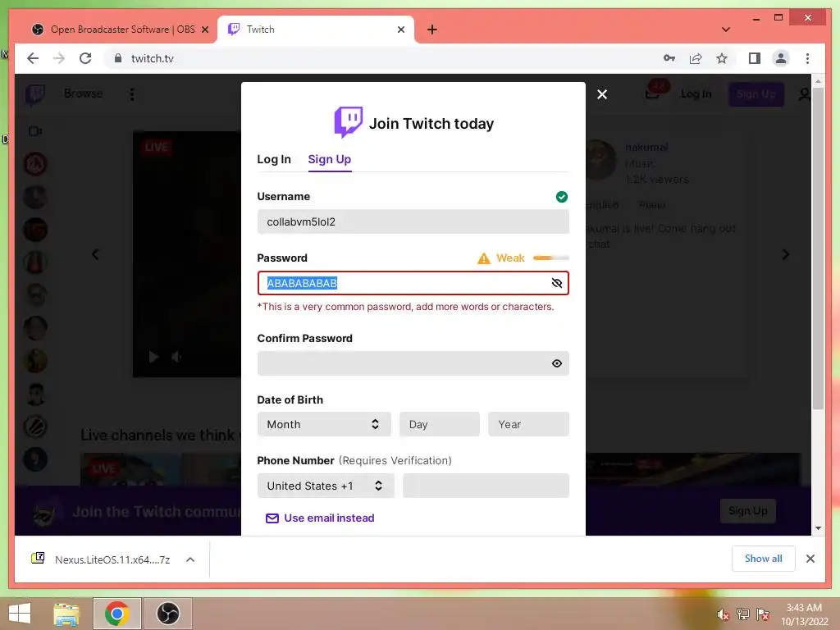This screenshot has width=840, height=630.
Task: Open File Explorer from the taskbar
Action: click(x=66, y=614)
